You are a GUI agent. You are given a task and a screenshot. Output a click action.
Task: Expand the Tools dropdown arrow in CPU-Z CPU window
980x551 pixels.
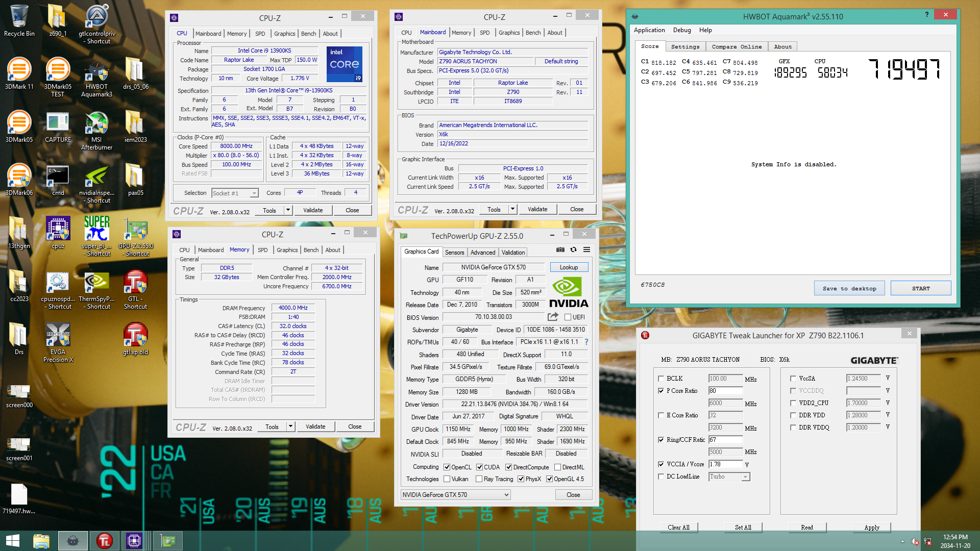coord(288,210)
